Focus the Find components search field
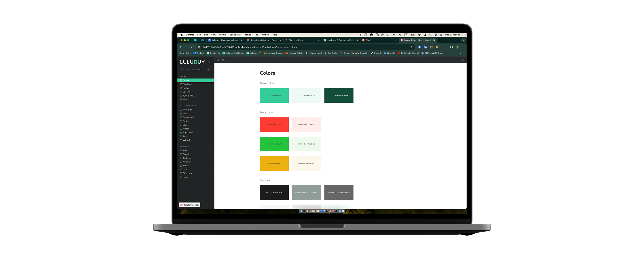 point(196,70)
